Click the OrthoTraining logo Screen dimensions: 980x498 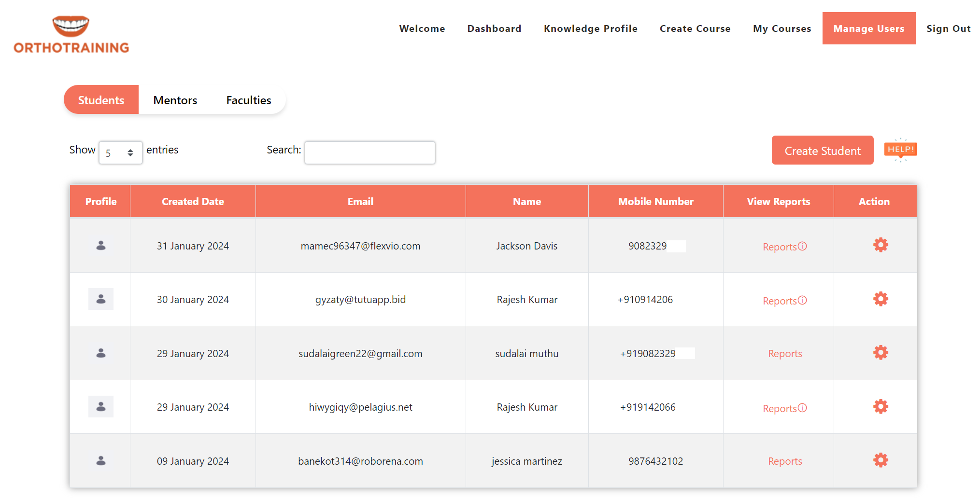coord(71,34)
